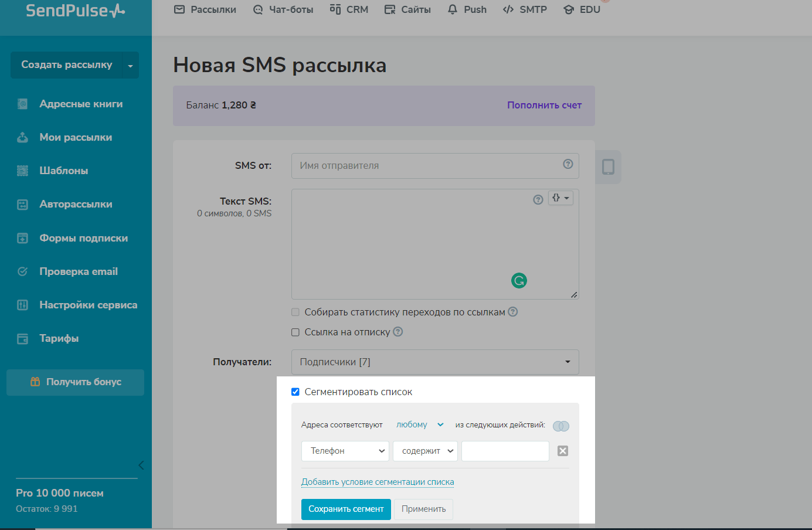Click the Пополнить счет link
The width and height of the screenshot is (812, 530).
tap(544, 105)
